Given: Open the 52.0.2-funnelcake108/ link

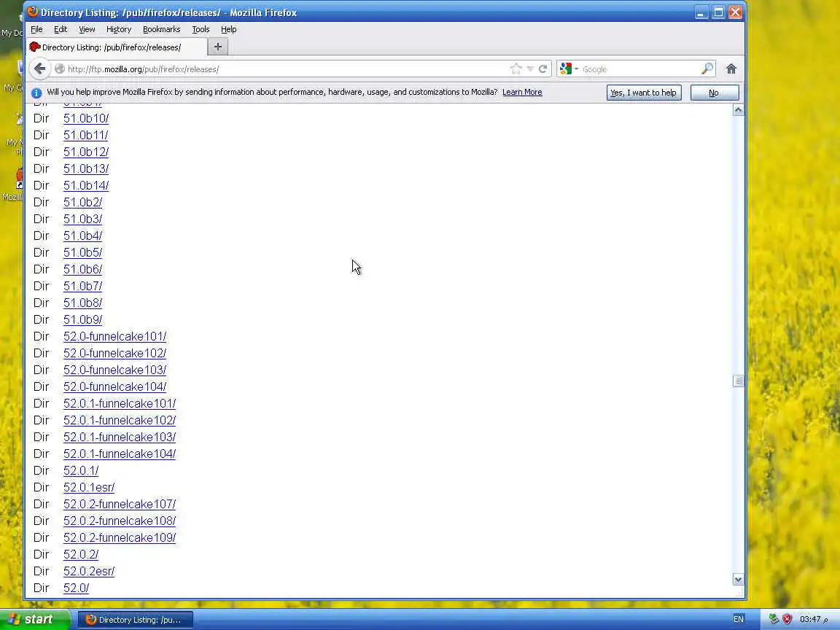Looking at the screenshot, I should pyautogui.click(x=120, y=521).
